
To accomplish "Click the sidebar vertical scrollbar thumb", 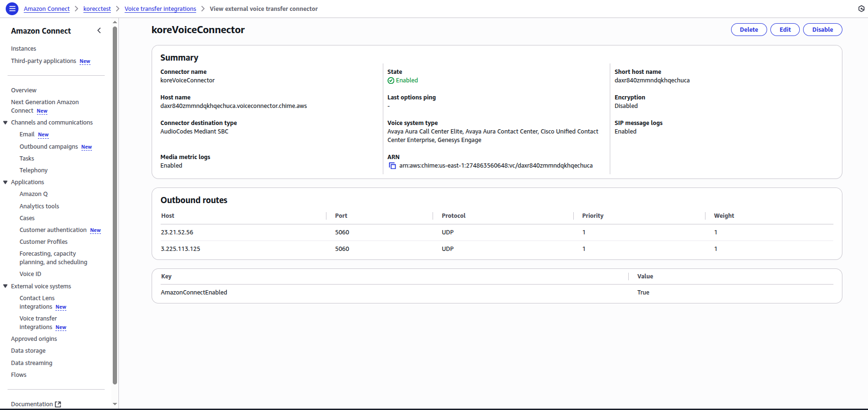I will pyautogui.click(x=115, y=205).
